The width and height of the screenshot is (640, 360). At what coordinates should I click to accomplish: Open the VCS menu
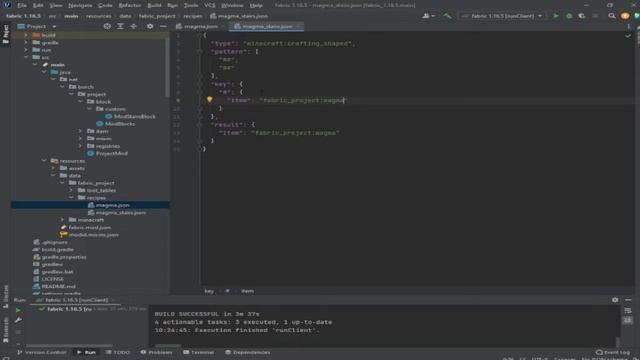click(209, 5)
